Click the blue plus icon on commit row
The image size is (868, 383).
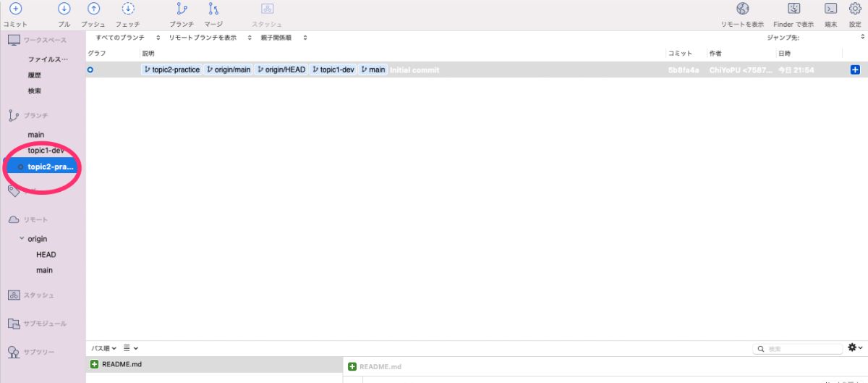(855, 70)
